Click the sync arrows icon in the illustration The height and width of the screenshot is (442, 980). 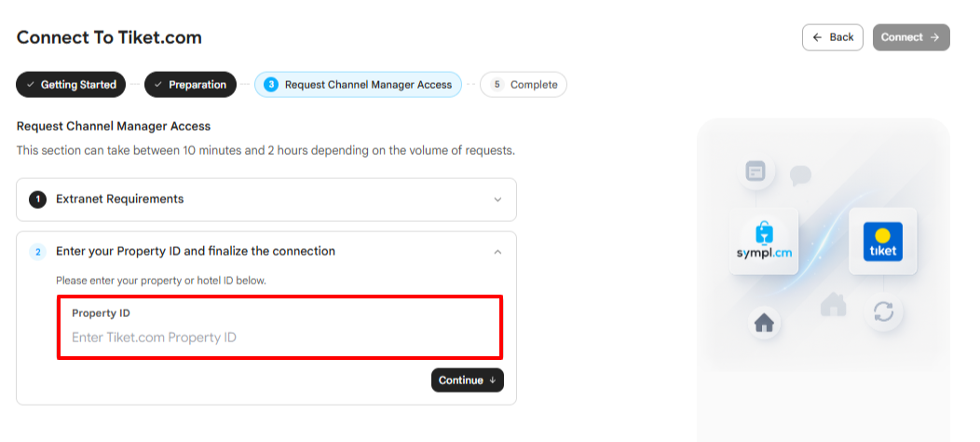[x=883, y=311]
